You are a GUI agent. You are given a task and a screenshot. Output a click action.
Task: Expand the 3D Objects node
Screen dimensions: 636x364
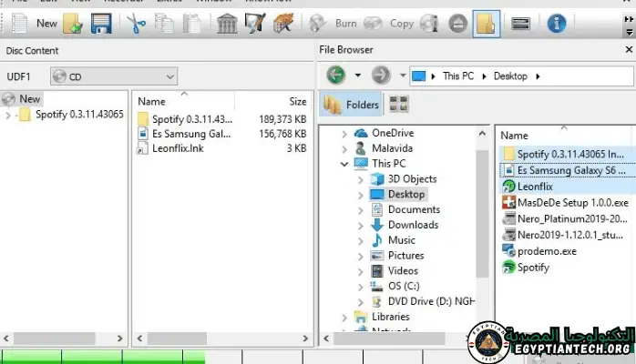pos(361,179)
